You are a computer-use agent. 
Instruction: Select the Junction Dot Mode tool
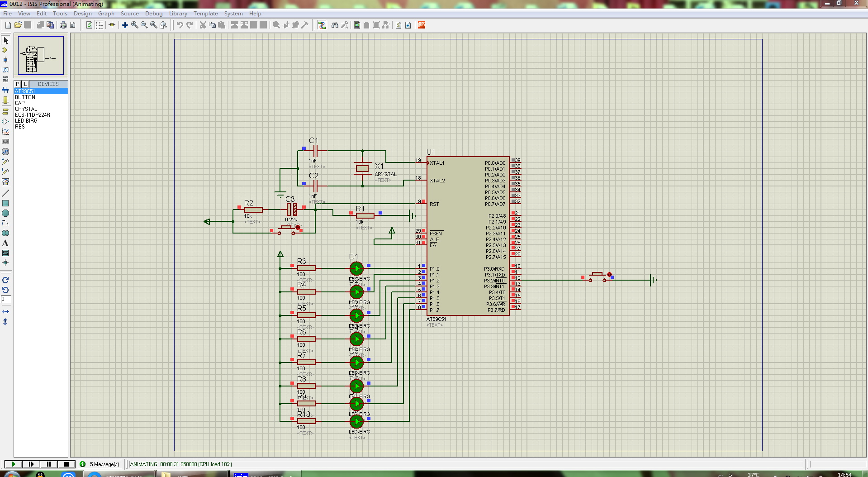5,60
